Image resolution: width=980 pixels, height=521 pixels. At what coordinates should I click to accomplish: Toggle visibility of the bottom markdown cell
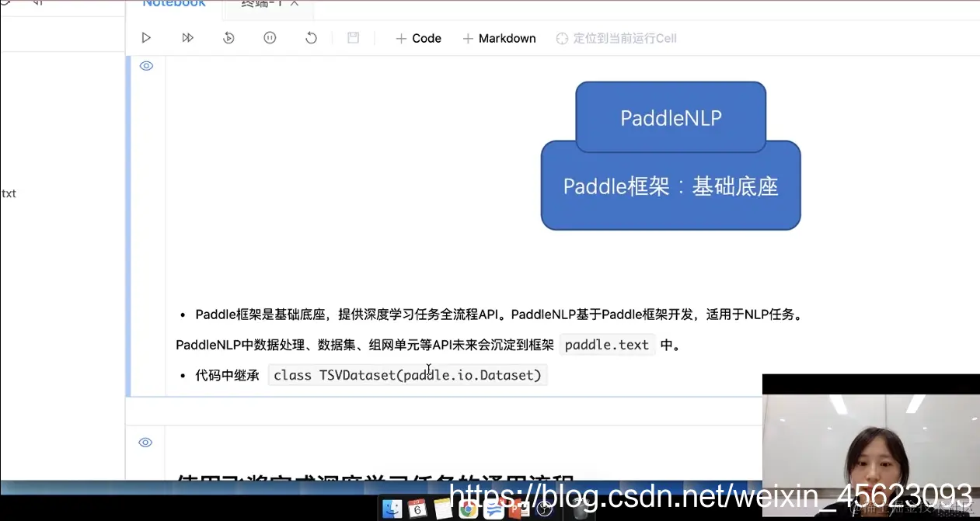coord(145,442)
